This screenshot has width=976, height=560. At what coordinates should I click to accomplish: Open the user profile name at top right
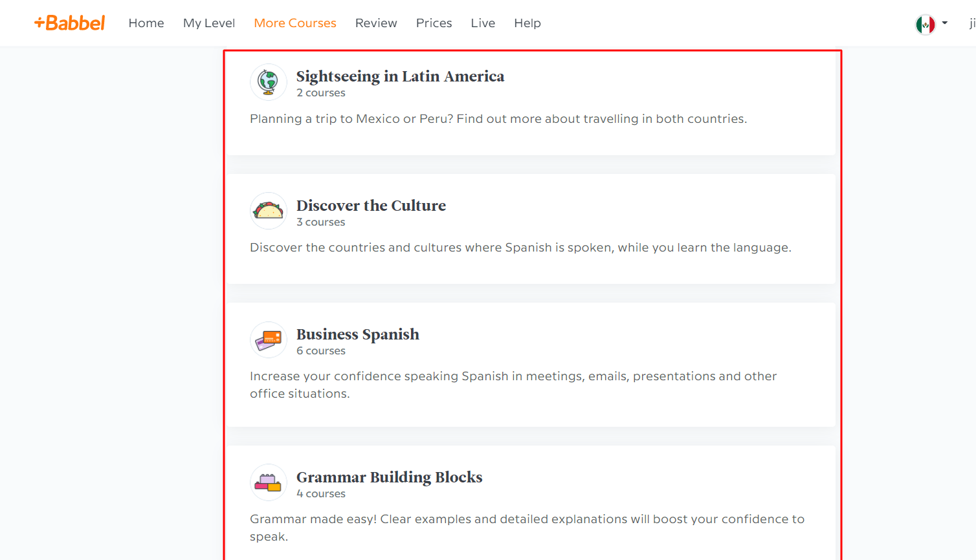tap(971, 23)
